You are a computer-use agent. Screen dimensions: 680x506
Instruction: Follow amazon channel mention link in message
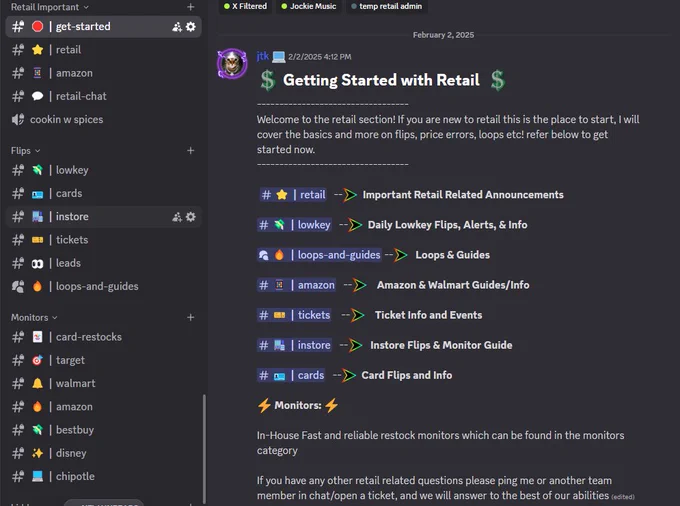(296, 285)
